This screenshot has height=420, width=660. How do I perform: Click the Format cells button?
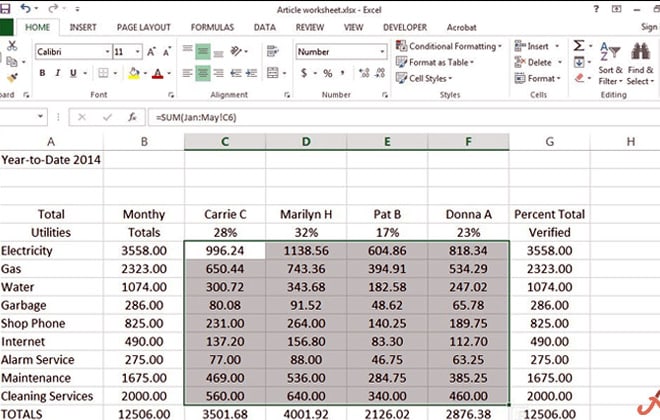point(538,78)
